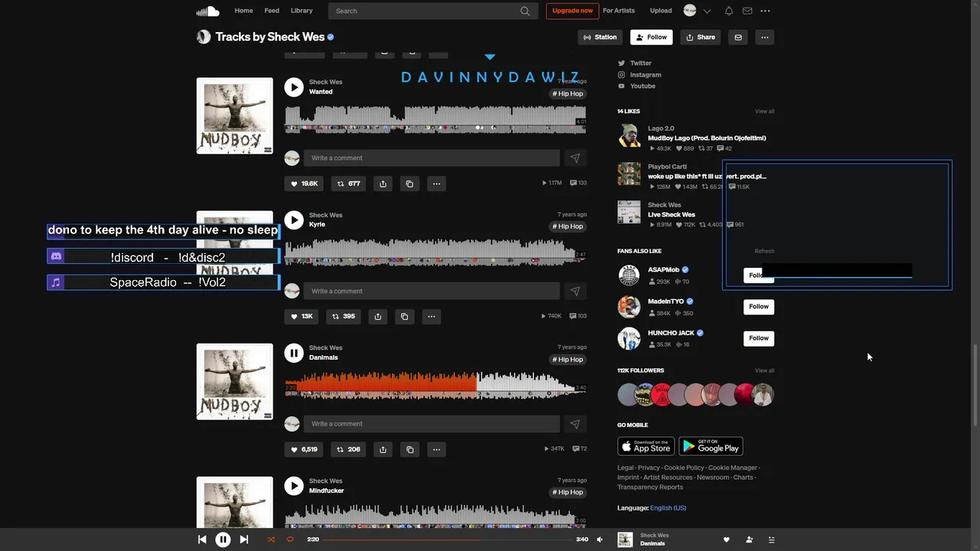The height and width of the screenshot is (551, 980).
Task: Repost the Danimals track
Action: (x=348, y=449)
